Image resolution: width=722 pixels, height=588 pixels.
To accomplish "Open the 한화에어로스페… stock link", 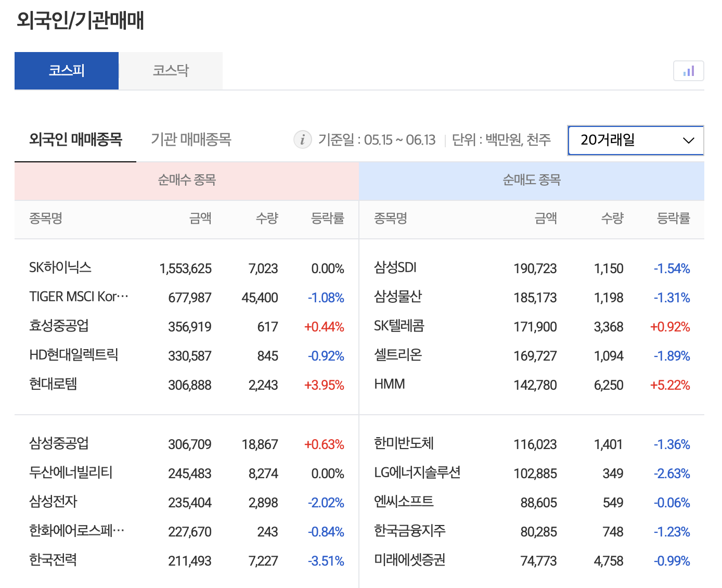I will coord(77,531).
